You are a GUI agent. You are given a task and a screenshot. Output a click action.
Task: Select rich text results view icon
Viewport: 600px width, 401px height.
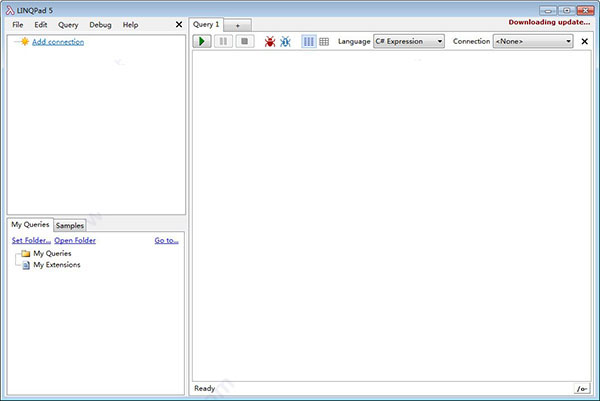point(309,41)
